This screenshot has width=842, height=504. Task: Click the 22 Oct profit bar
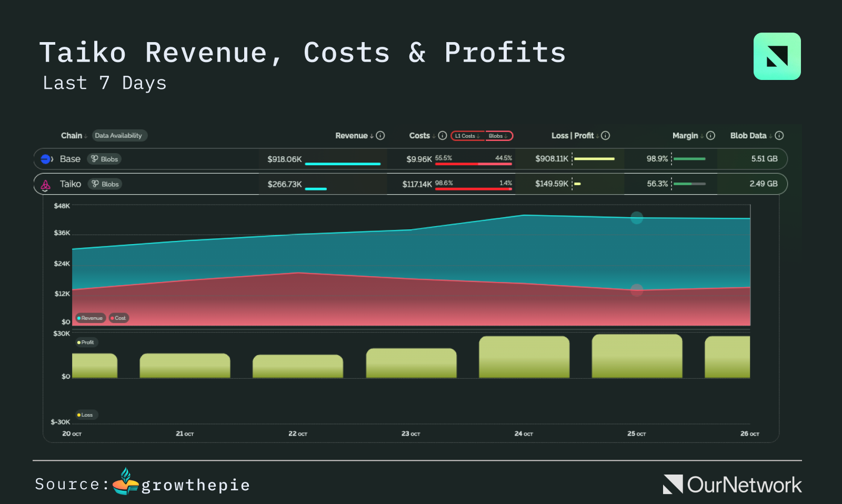(298, 366)
